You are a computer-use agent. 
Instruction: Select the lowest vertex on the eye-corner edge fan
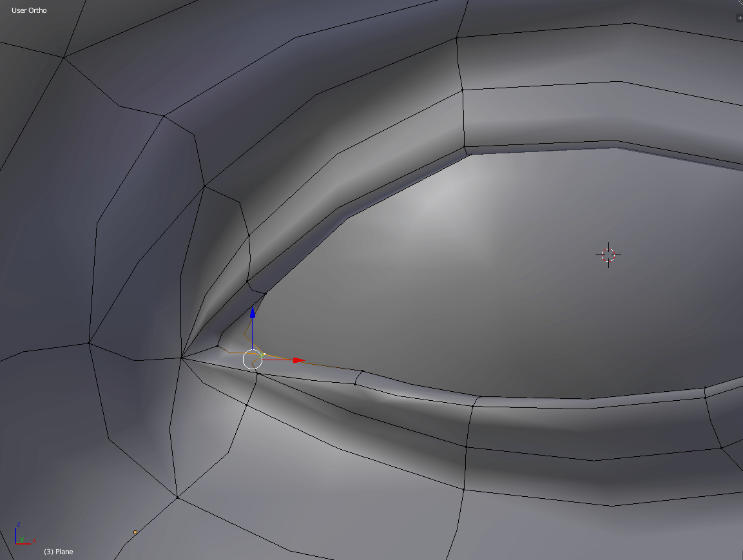(x=177, y=497)
